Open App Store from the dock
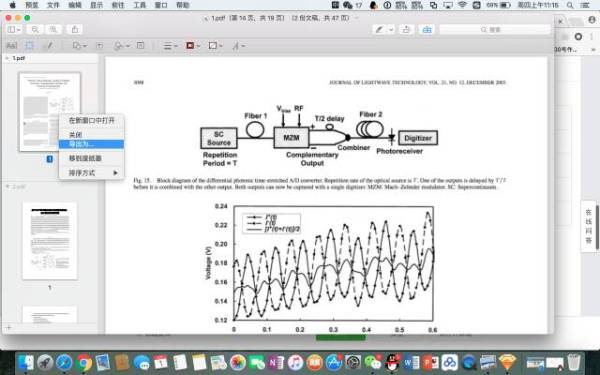 (334, 362)
